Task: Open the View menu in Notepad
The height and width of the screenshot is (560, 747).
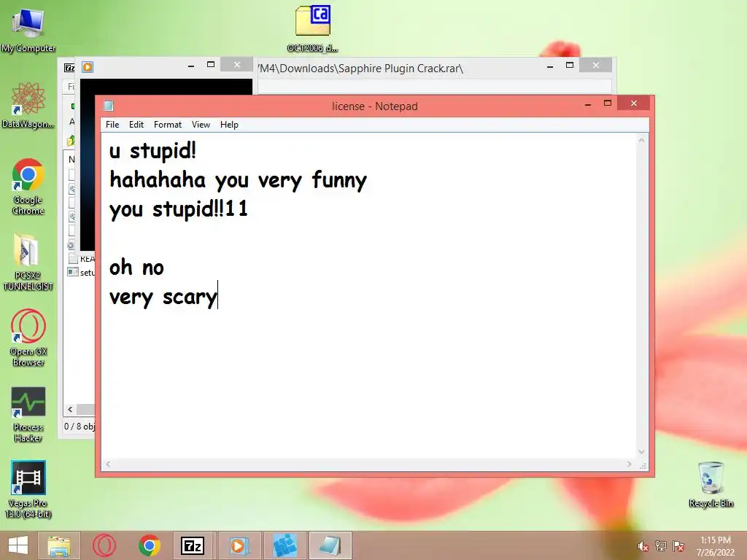Action: [x=201, y=124]
